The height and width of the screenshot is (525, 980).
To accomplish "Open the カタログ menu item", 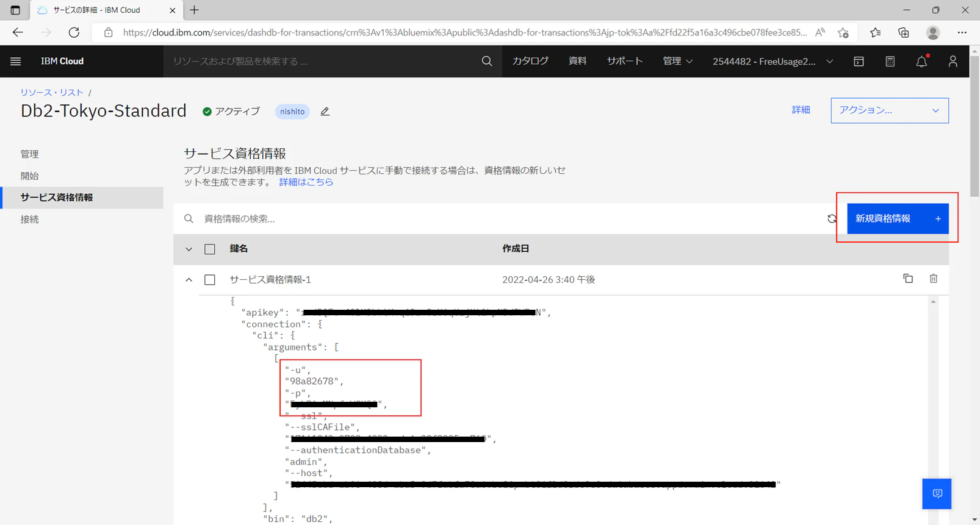I will coord(530,61).
